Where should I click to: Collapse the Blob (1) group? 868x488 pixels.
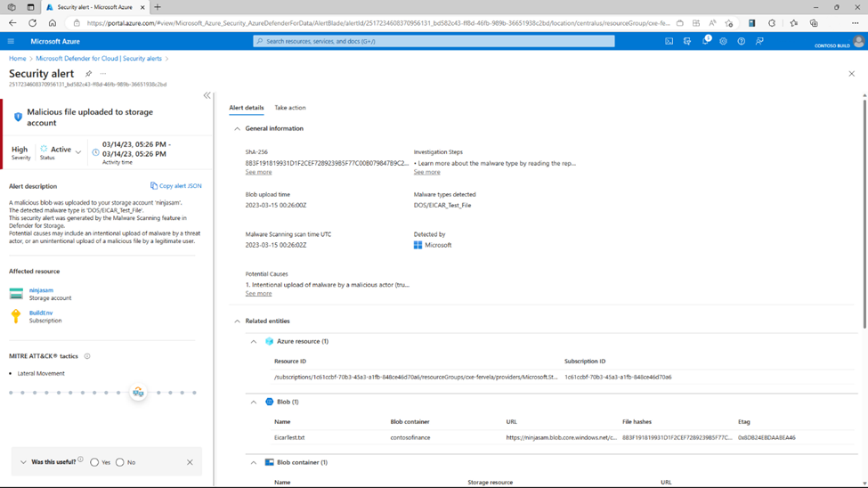tap(254, 403)
